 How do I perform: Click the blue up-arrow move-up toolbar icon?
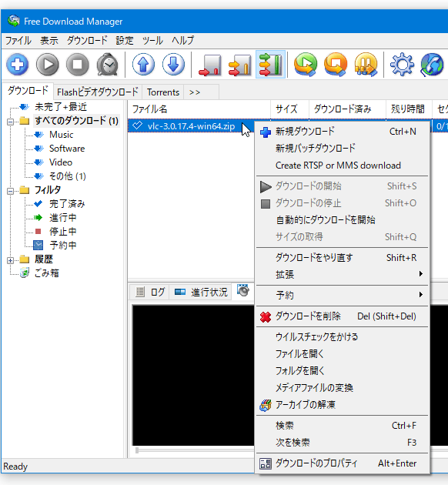click(x=143, y=65)
